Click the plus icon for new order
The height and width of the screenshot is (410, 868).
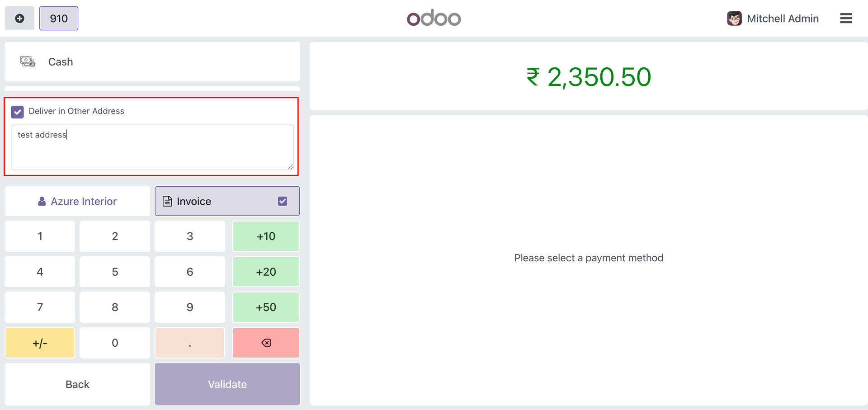pyautogui.click(x=19, y=19)
